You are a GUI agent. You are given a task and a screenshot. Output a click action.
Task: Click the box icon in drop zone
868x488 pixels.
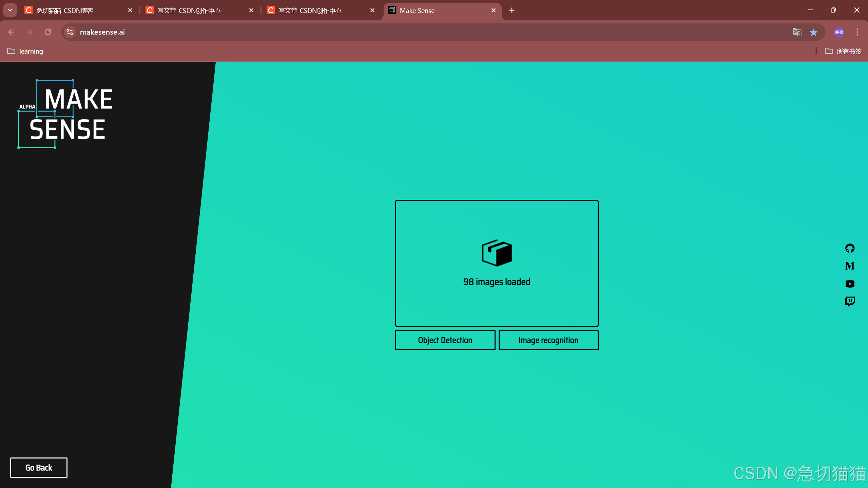(x=497, y=253)
